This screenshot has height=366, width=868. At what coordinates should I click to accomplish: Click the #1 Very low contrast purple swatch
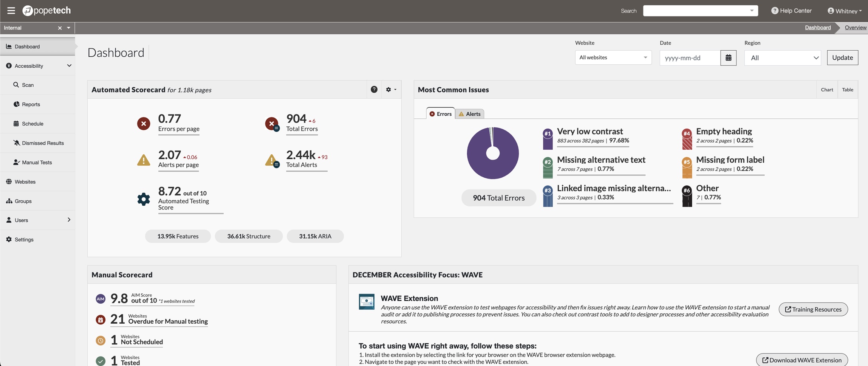pos(548,139)
